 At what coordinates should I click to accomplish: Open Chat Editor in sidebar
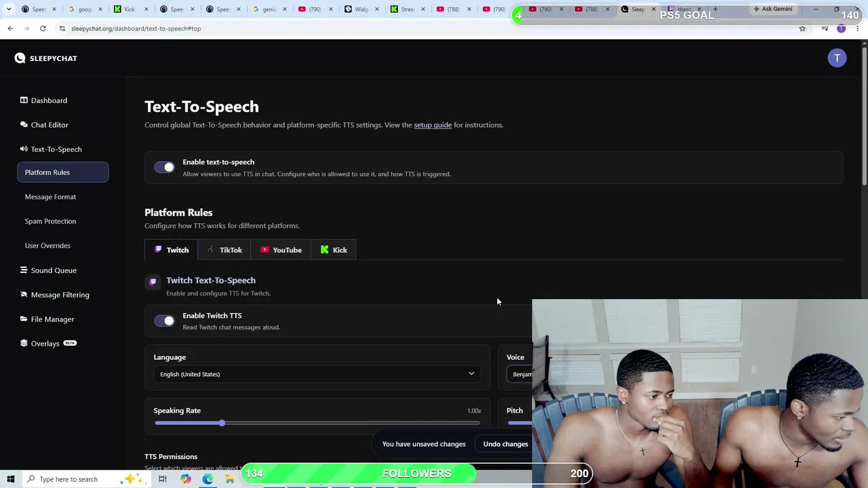coord(50,125)
